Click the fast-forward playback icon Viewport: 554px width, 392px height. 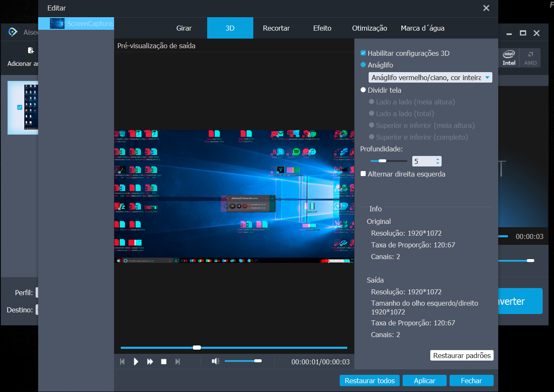[x=150, y=361]
